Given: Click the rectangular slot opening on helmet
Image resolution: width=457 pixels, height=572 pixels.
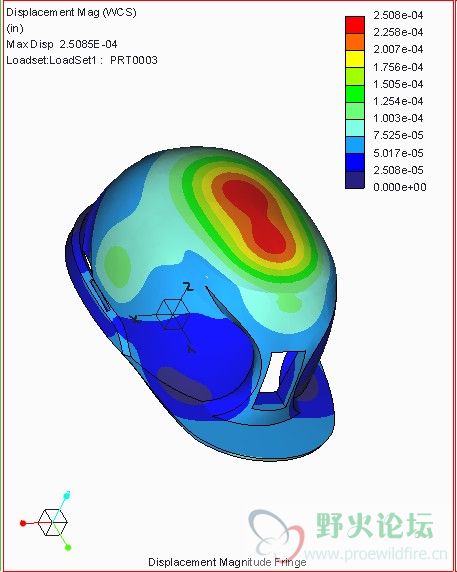Looking at the screenshot, I should coord(274,372).
